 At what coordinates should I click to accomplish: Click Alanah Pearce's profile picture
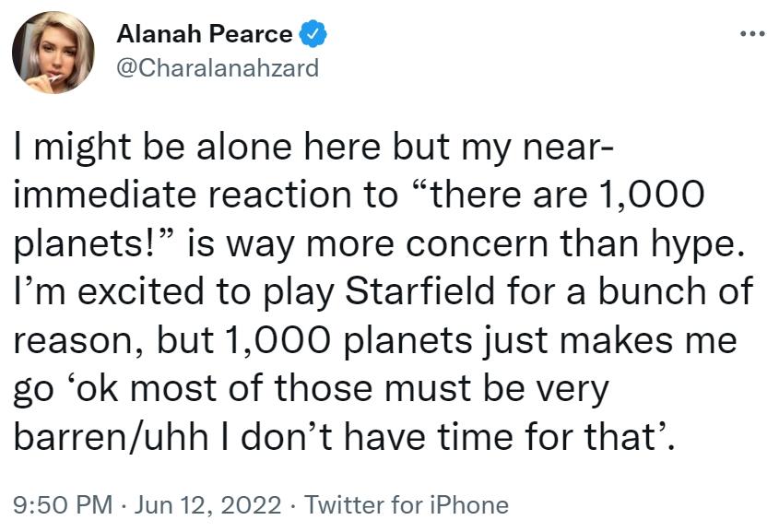pos(53,52)
